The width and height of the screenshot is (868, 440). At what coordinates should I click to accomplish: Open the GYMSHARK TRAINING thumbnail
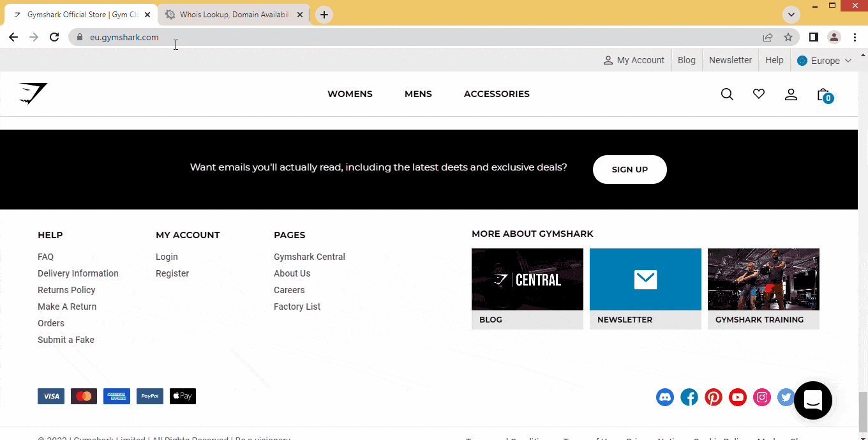(x=763, y=289)
